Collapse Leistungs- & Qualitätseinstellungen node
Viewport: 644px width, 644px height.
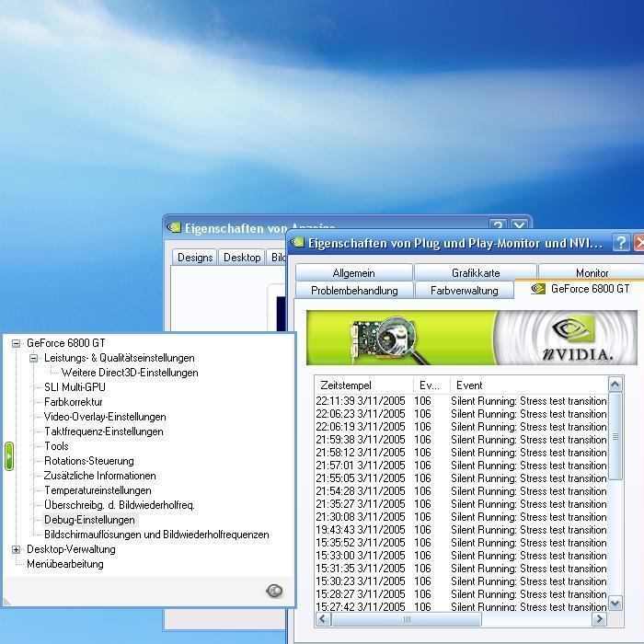34,358
